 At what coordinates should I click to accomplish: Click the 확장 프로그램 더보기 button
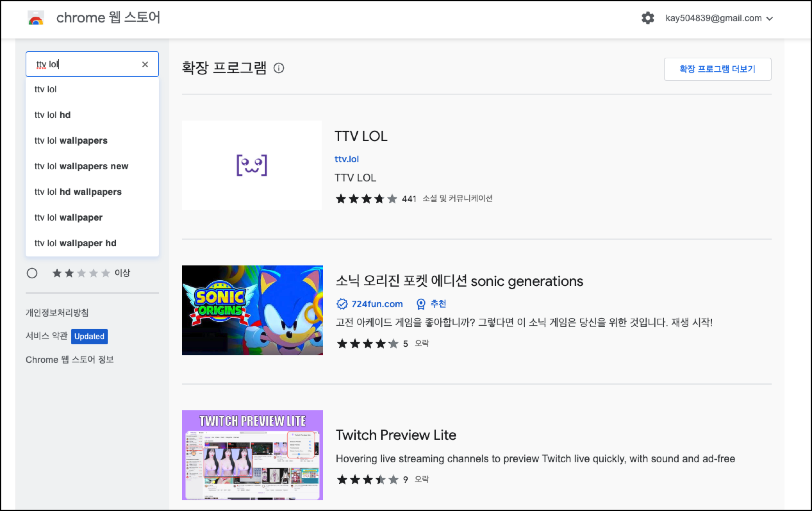717,69
